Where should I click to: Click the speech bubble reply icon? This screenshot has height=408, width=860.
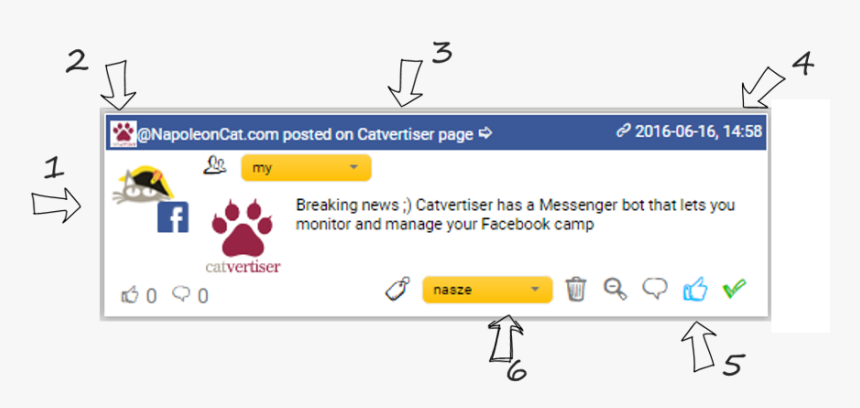pyautogui.click(x=655, y=288)
